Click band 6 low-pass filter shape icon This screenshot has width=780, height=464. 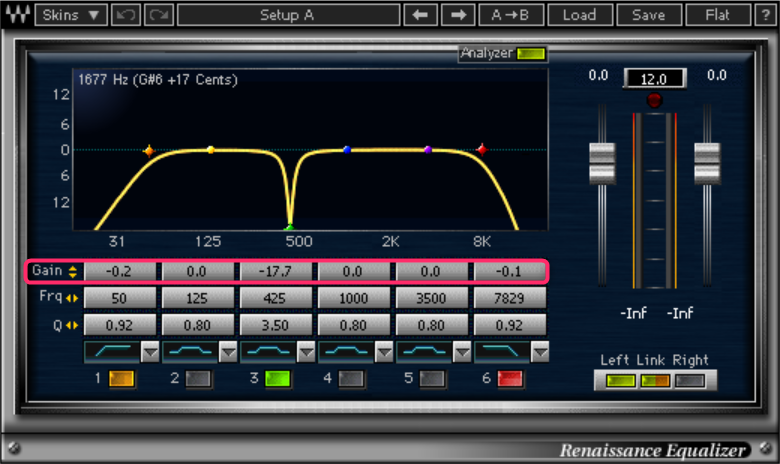[502, 352]
